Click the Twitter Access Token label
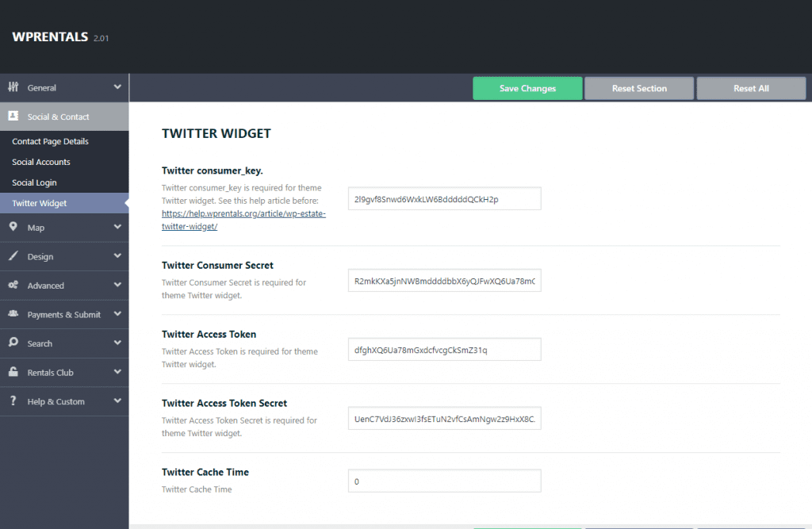The width and height of the screenshot is (812, 529). (209, 334)
